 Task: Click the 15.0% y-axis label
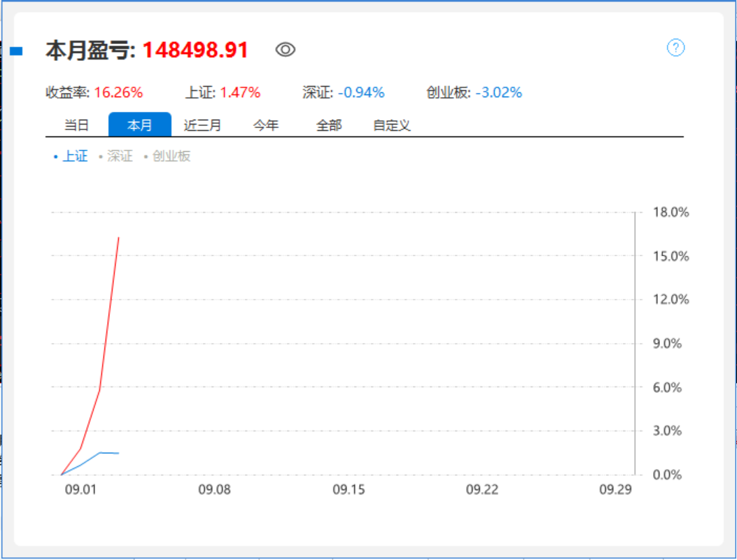coord(671,256)
